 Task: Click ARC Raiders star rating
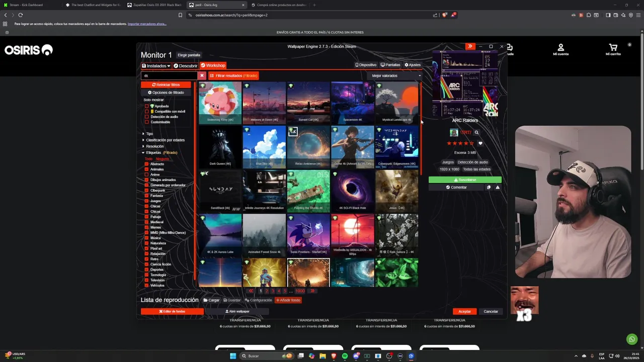click(460, 143)
